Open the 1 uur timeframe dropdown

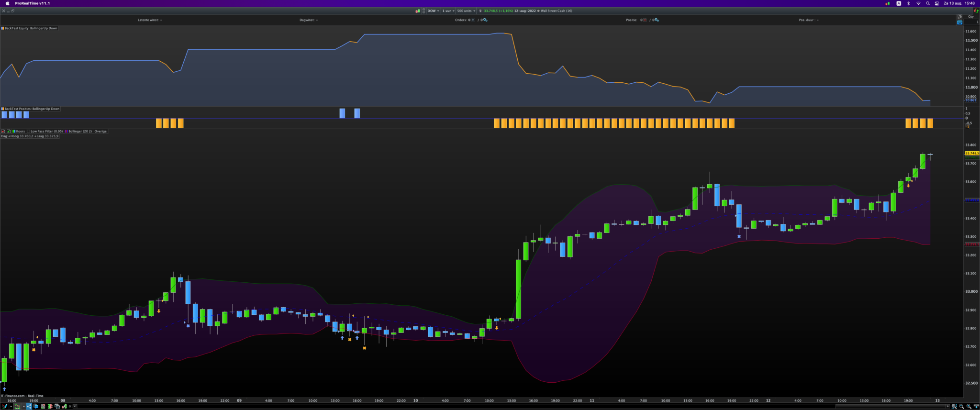tap(447, 11)
